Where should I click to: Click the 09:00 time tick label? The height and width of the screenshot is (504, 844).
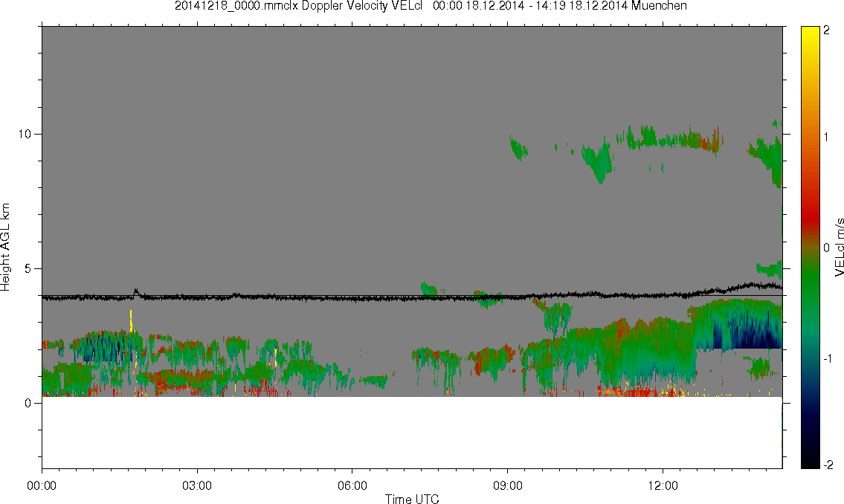[x=508, y=485]
